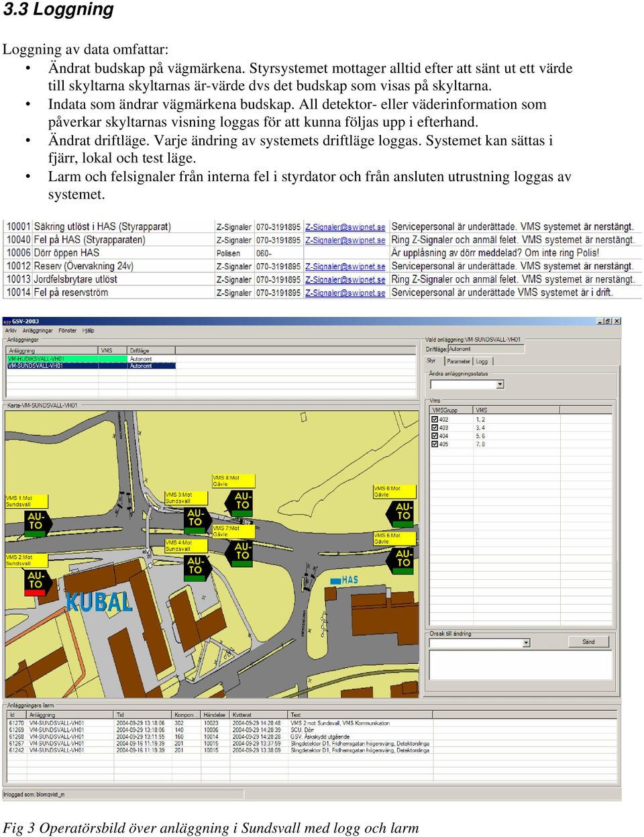Select the 'VMS 1:Mot Sundsvall' map label
This screenshot has width=644, height=837.
pyautogui.click(x=28, y=501)
